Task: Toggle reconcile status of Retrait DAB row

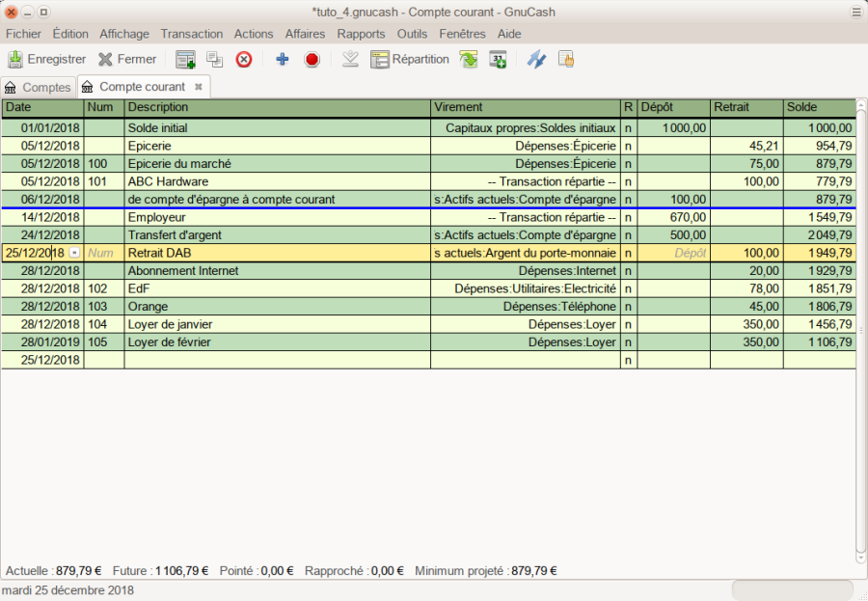Action: pos(628,253)
